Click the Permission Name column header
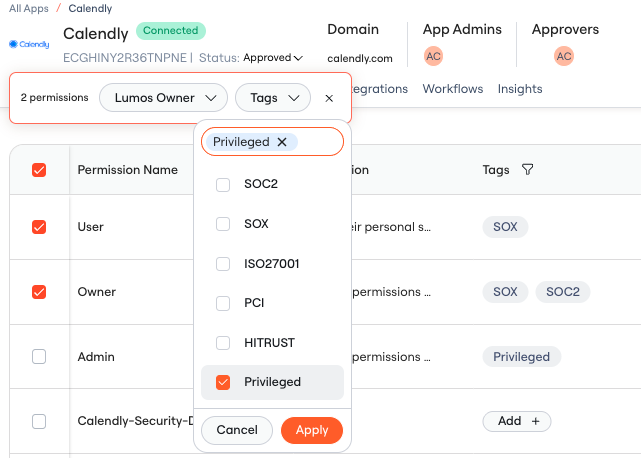The image size is (641, 458). coord(128,170)
